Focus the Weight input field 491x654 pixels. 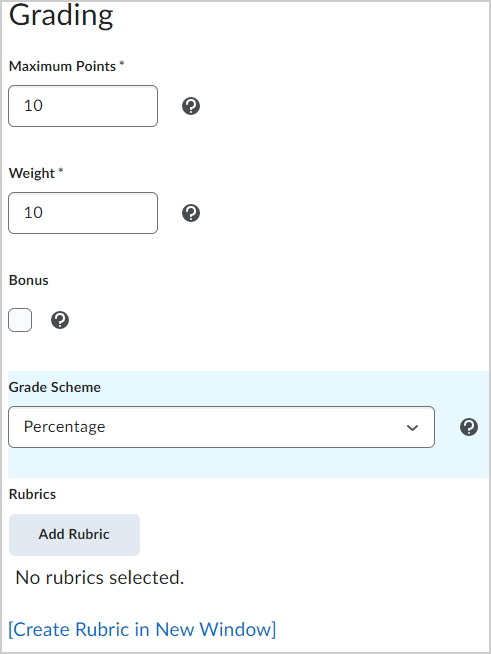click(83, 213)
